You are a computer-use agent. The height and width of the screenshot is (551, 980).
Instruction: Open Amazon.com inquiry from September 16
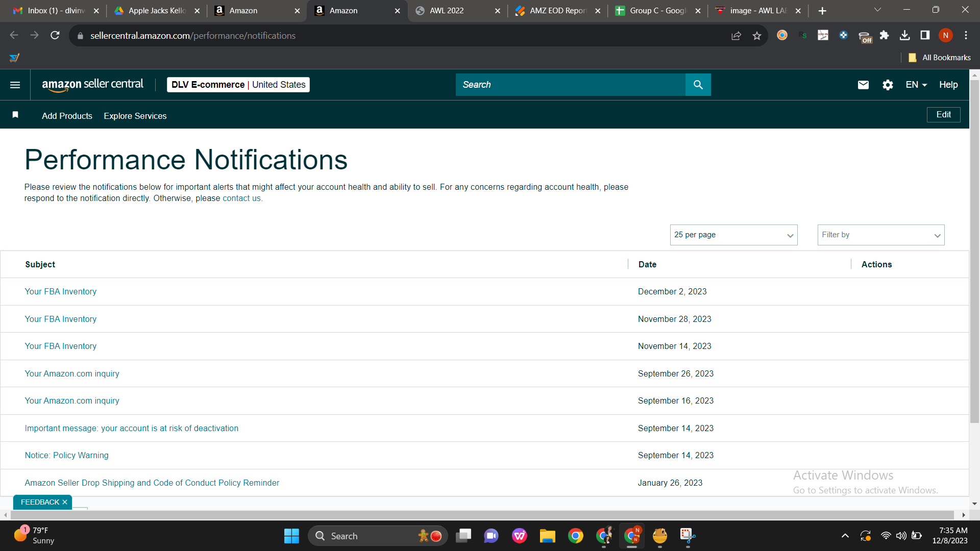tap(72, 400)
